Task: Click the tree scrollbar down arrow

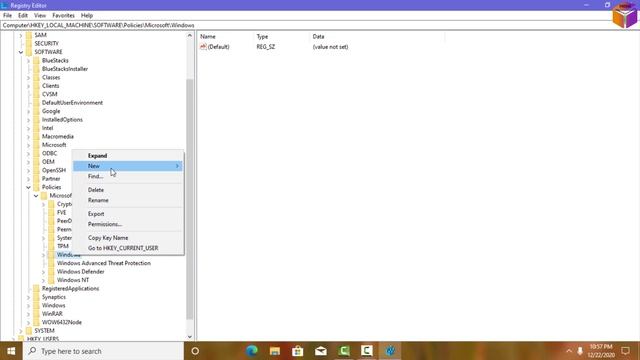Action: [190, 337]
